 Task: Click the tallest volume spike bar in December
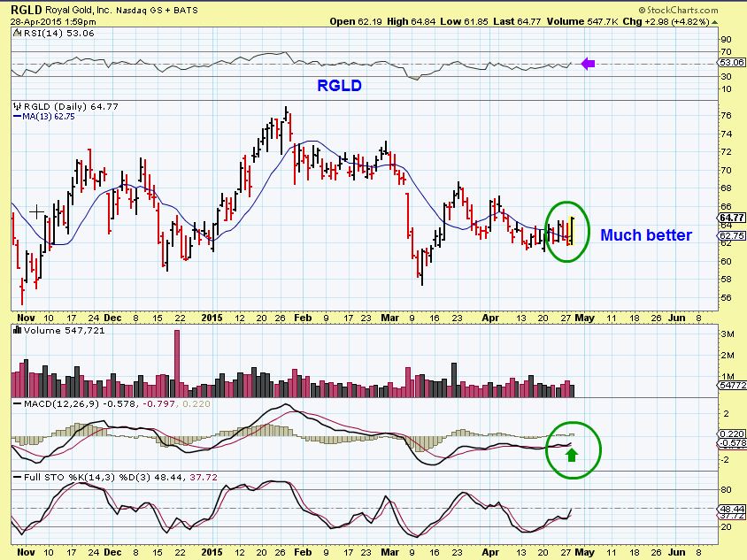pos(177,364)
